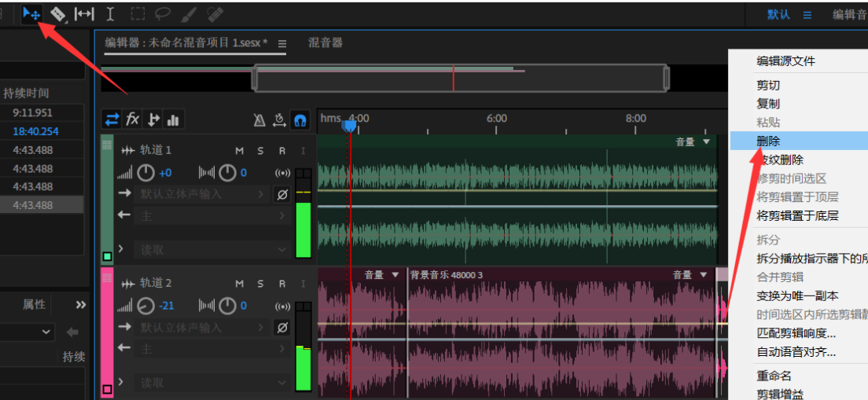Choose 删除 from the context menu
The image size is (868, 400).
coord(768,141)
